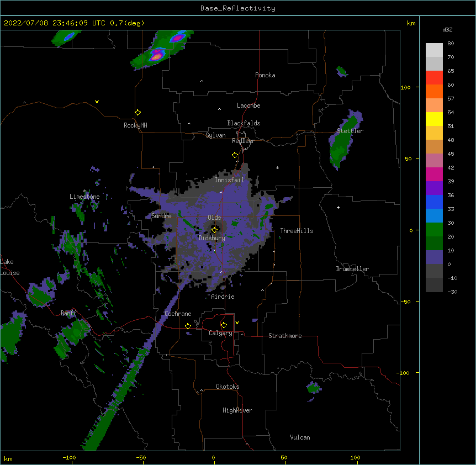Click the Strathmore label

285,336
